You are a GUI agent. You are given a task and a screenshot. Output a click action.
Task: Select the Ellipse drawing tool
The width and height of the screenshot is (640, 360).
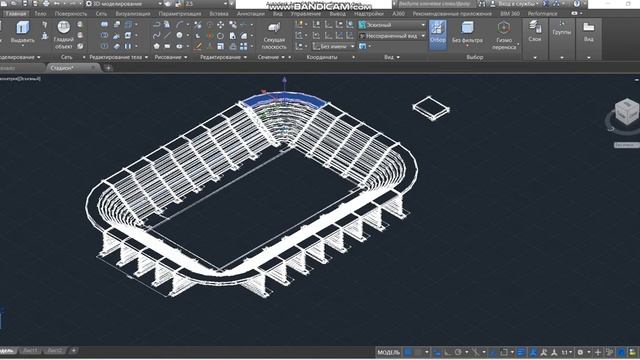click(180, 46)
